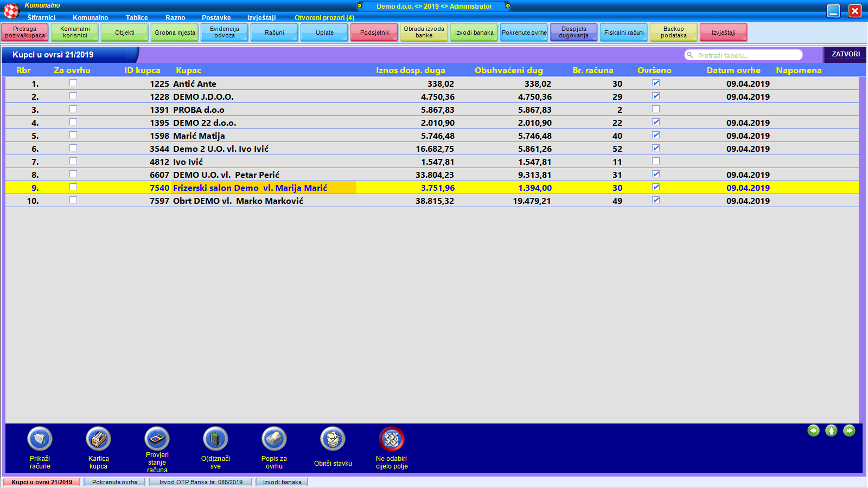The height and width of the screenshot is (488, 868).
Task: Click the green right arrow icon
Action: pos(849,431)
